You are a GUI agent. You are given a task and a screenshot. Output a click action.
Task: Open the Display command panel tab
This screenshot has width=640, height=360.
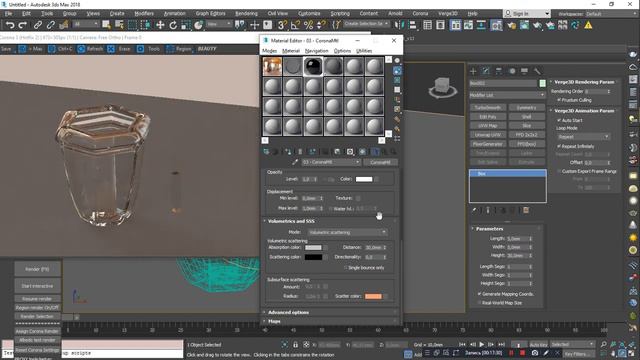[x=524, y=71]
